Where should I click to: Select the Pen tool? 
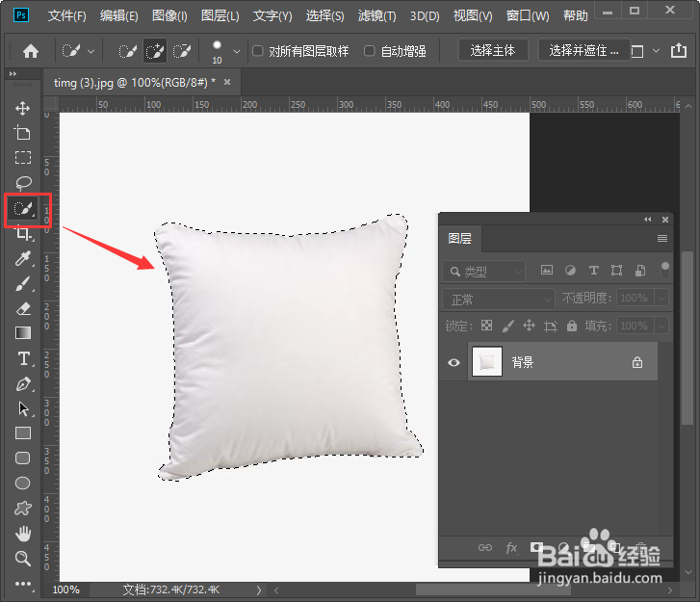[23, 384]
